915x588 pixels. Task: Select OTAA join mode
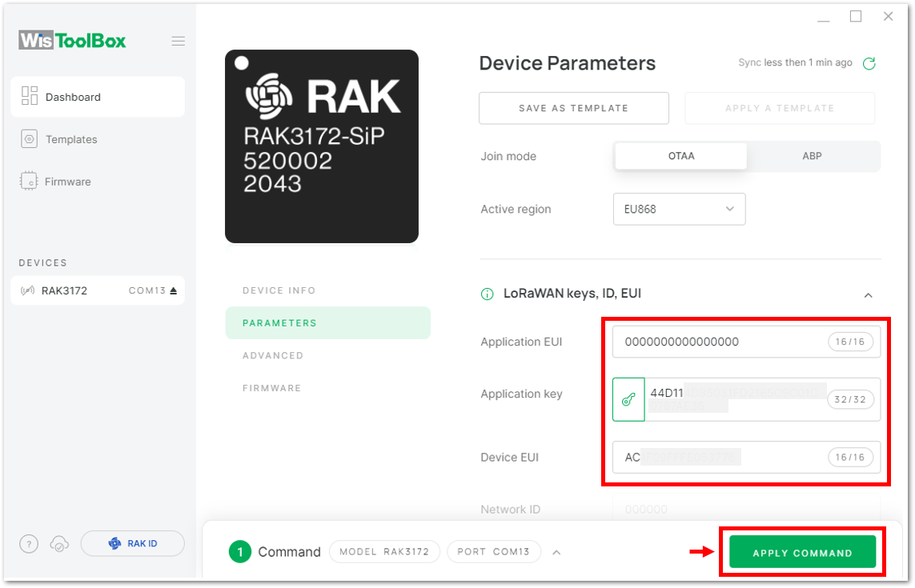pos(681,156)
